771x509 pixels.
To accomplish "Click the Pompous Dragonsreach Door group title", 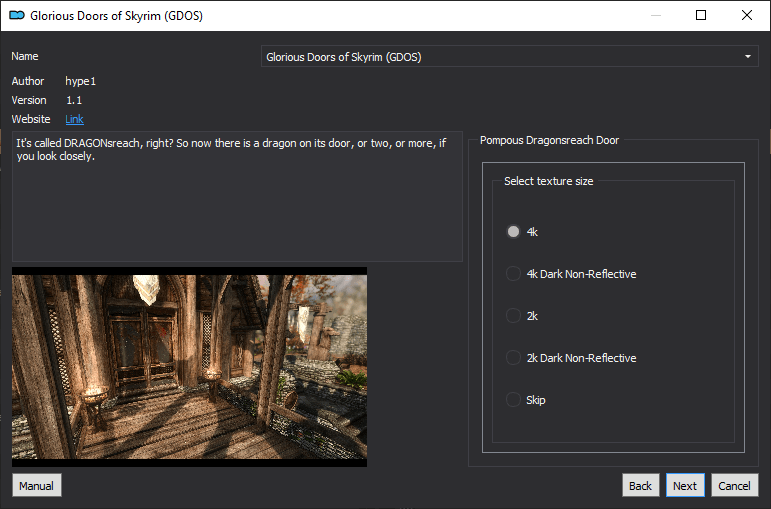I will click(549, 140).
